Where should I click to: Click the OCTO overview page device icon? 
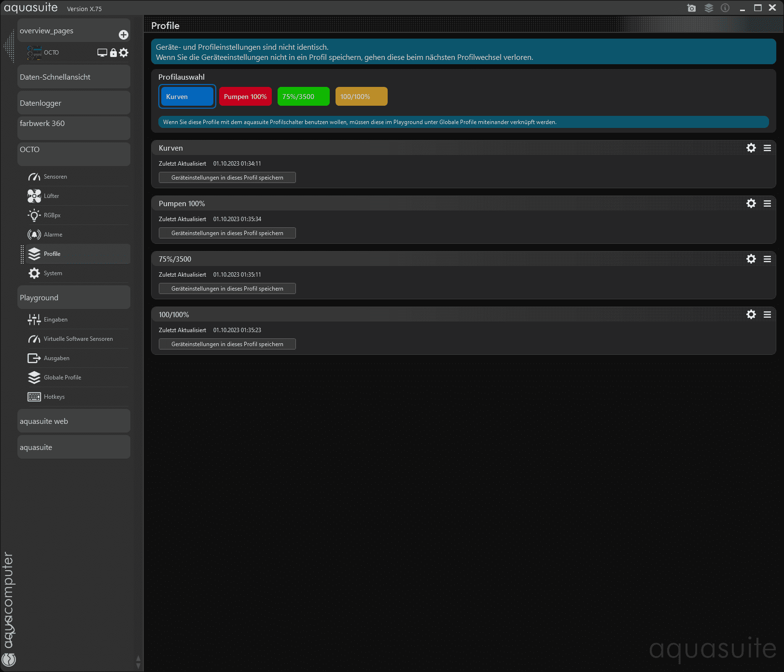tap(34, 53)
